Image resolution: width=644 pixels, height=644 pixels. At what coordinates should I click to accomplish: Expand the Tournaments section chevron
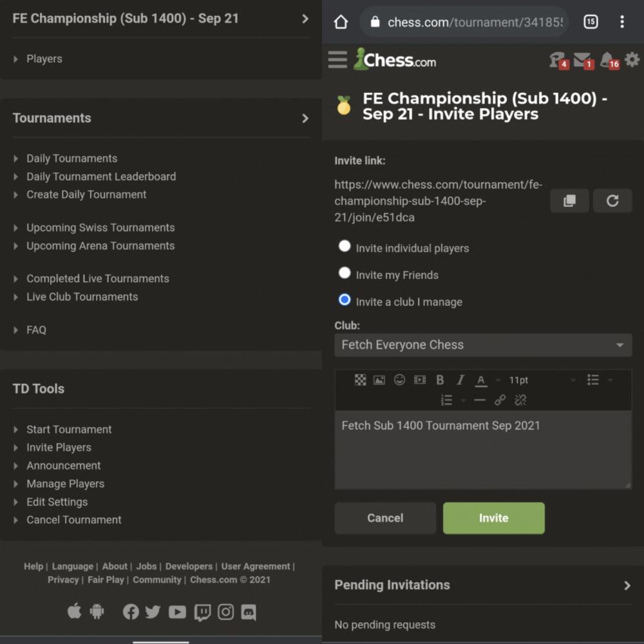point(305,118)
